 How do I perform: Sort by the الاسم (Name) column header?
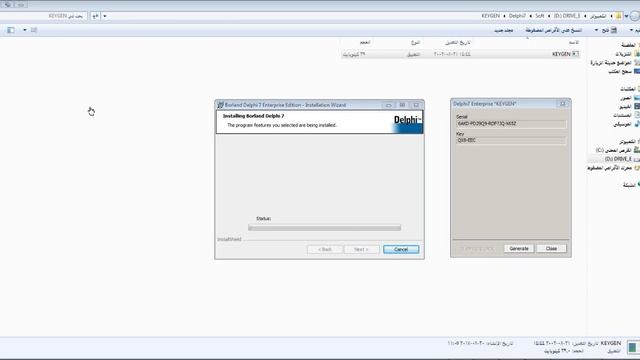tap(573, 42)
